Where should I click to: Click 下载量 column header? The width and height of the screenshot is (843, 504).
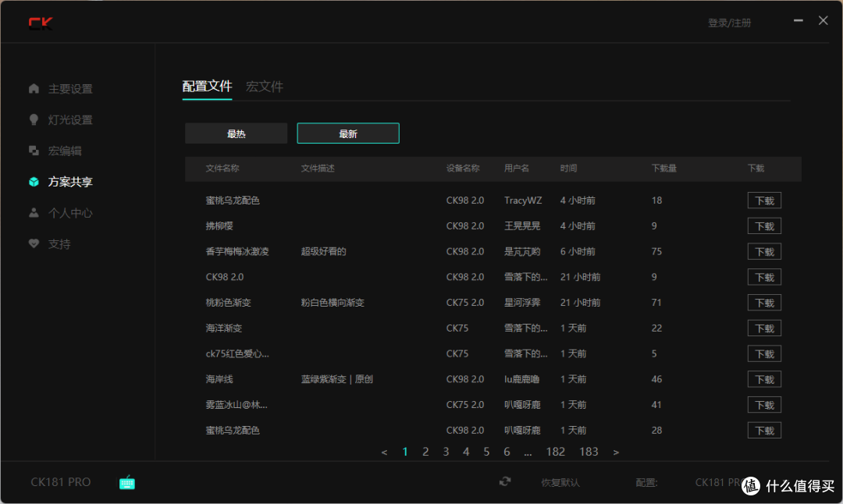pos(664,169)
